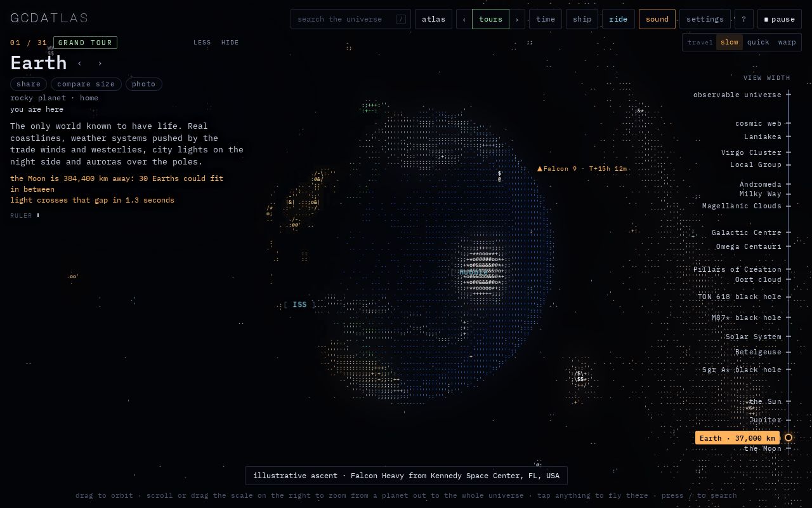Open the photo of Earth
Image resolution: width=812 pixels, height=508 pixels.
(144, 84)
